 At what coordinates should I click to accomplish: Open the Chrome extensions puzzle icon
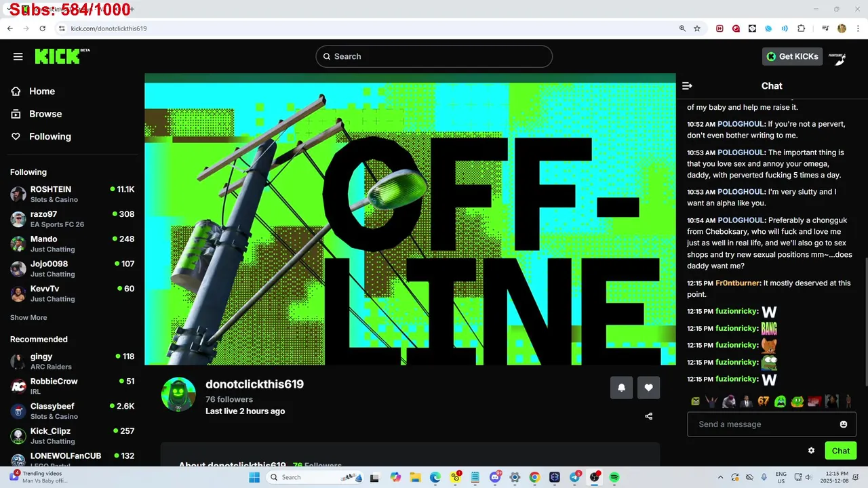pos(802,28)
